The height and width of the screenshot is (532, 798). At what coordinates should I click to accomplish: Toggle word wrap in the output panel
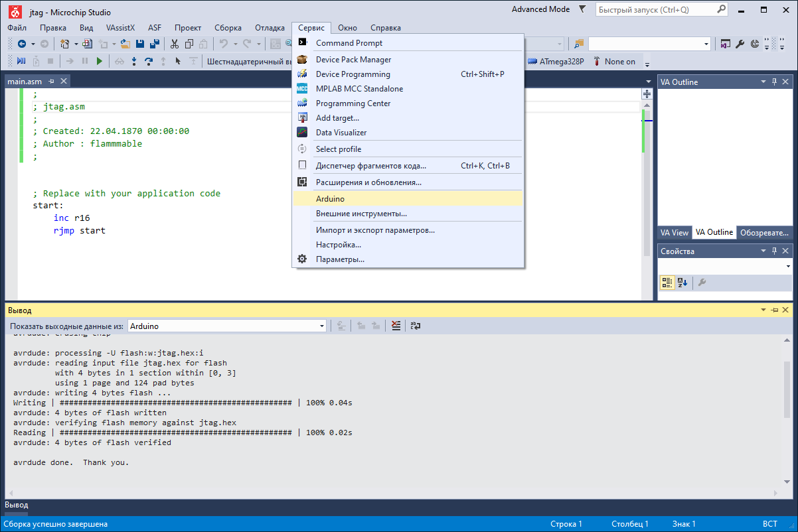point(416,326)
